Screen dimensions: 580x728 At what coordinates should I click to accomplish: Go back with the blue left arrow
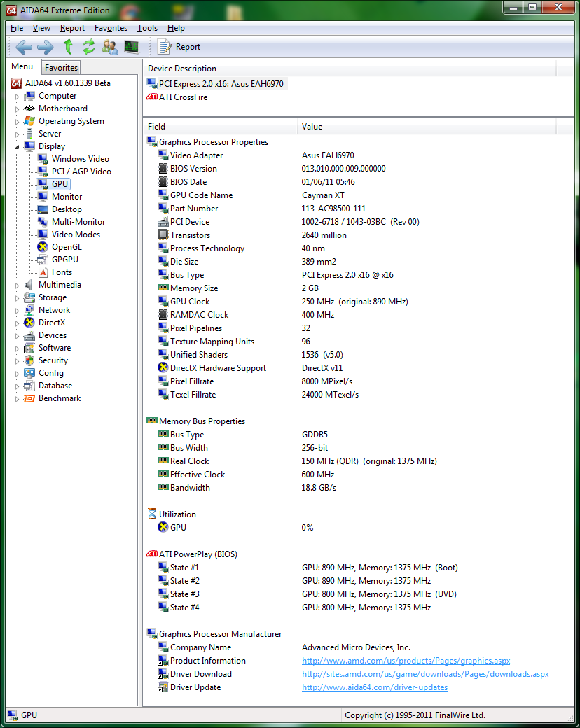coord(24,47)
